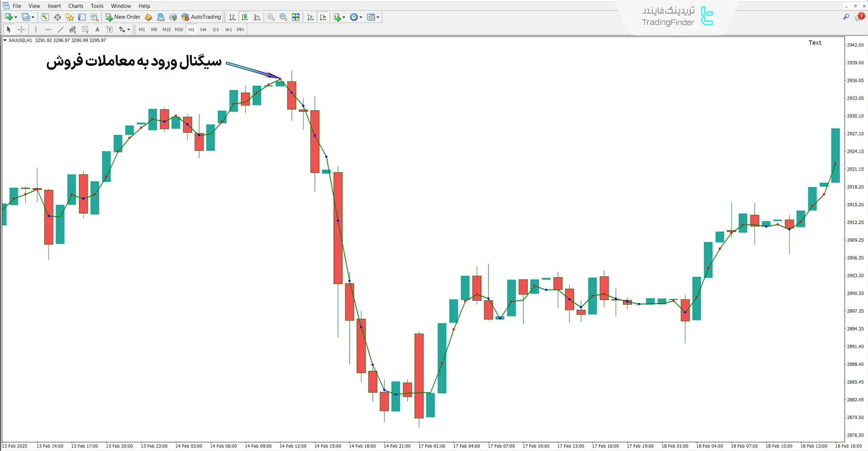
Task: Tile chart windows icon
Action: pyautogui.click(x=296, y=17)
